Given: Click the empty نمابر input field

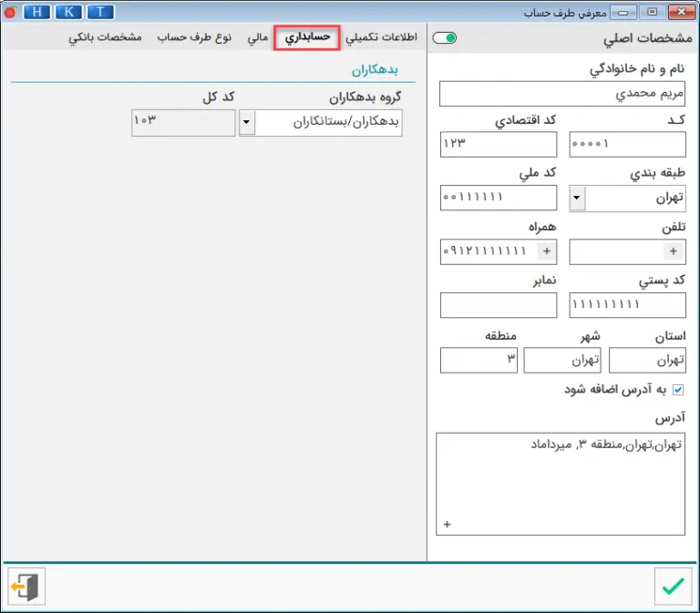Looking at the screenshot, I should [498, 305].
